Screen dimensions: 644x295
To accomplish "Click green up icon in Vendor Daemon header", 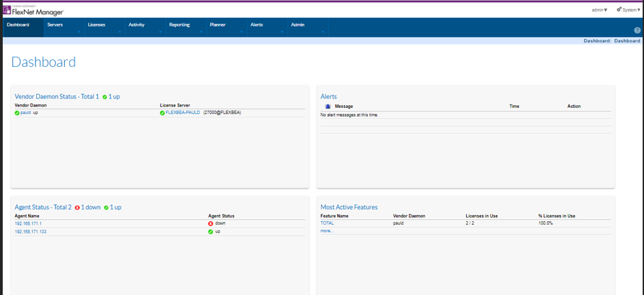I will click(x=105, y=97).
